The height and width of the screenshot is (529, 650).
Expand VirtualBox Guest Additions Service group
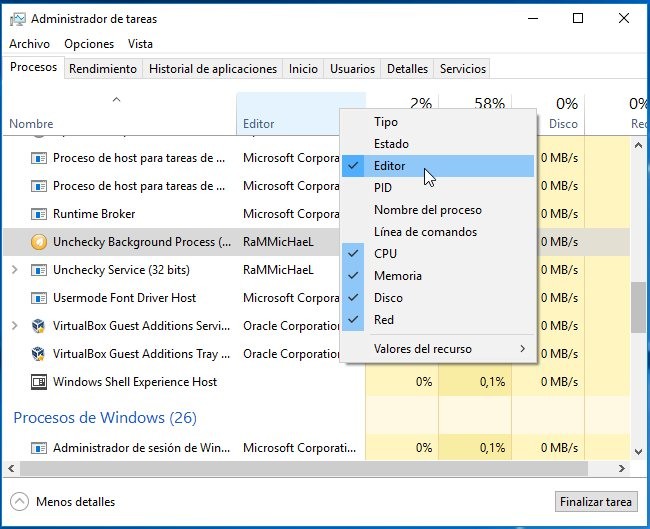click(14, 326)
